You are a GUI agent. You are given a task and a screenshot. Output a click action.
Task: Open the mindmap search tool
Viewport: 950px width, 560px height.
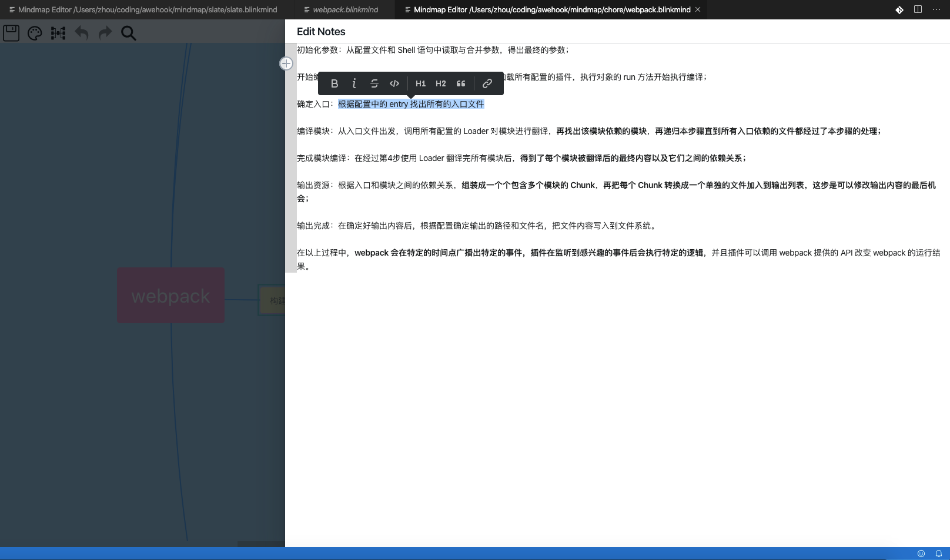(x=129, y=33)
